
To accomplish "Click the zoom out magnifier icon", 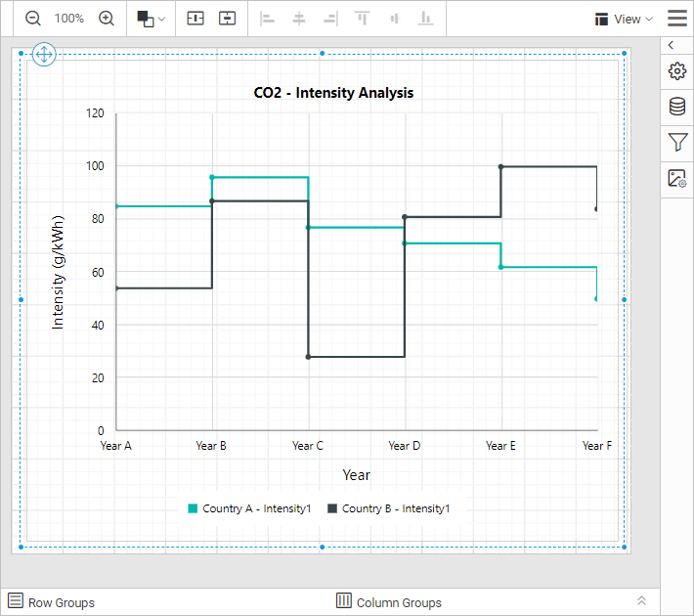I will pyautogui.click(x=33, y=19).
